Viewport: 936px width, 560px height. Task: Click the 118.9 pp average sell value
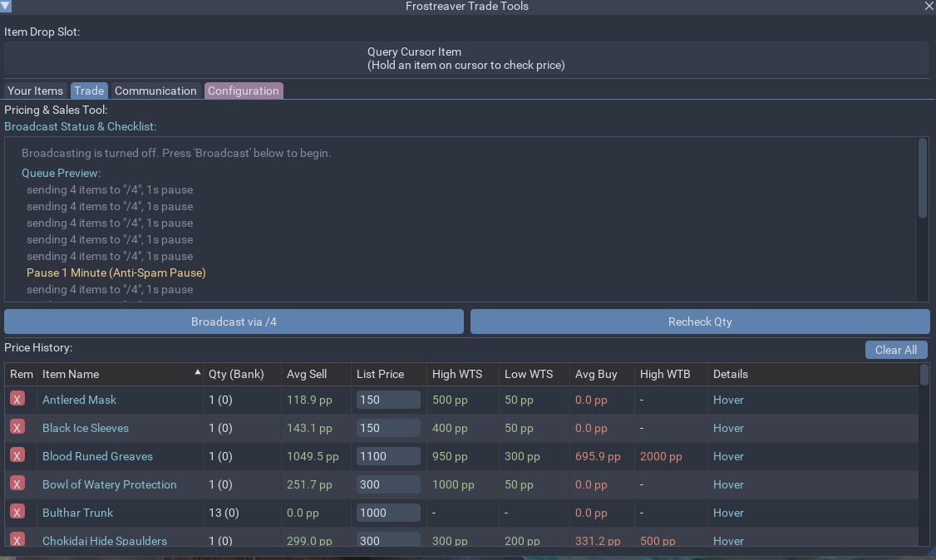(309, 400)
